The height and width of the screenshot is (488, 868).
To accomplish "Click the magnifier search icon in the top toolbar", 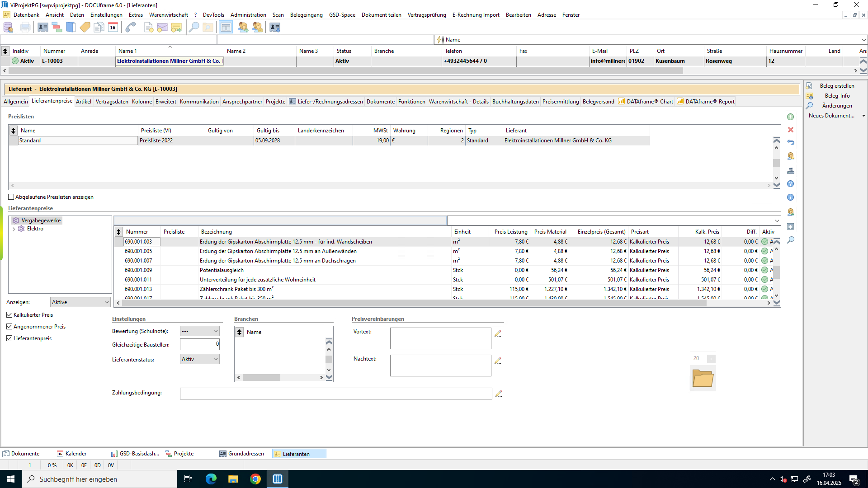I will pos(194,28).
